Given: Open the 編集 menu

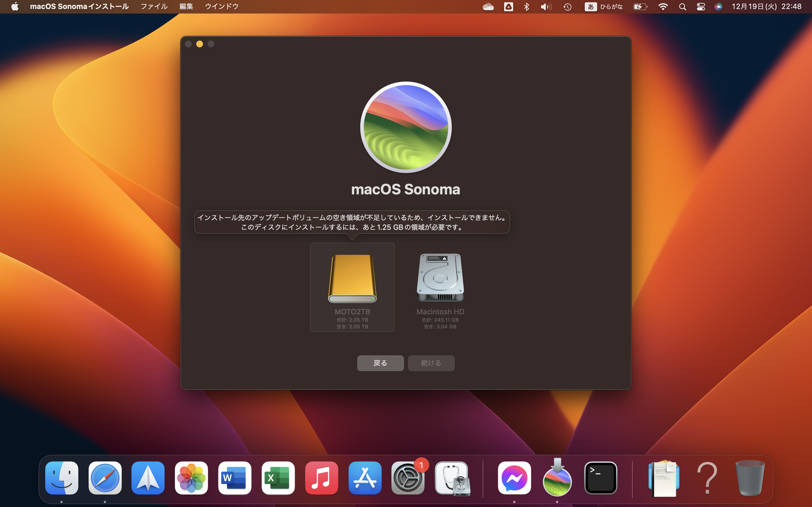Looking at the screenshot, I should click(186, 7).
